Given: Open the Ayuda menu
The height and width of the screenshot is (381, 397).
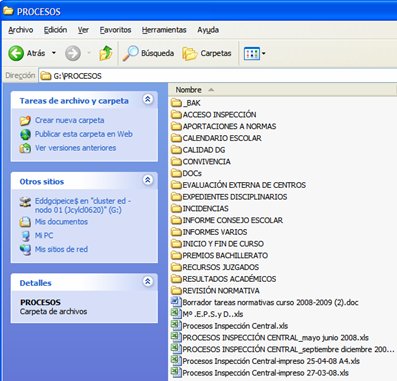Looking at the screenshot, I should point(208,30).
